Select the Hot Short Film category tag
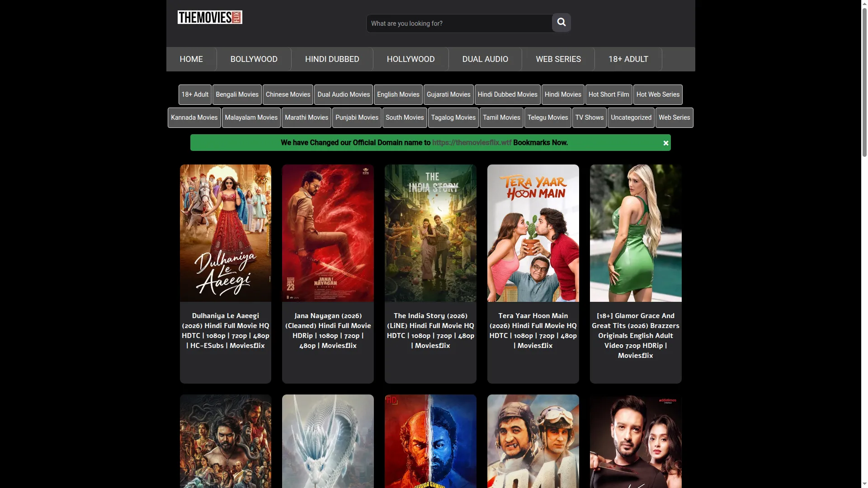 coord(609,94)
